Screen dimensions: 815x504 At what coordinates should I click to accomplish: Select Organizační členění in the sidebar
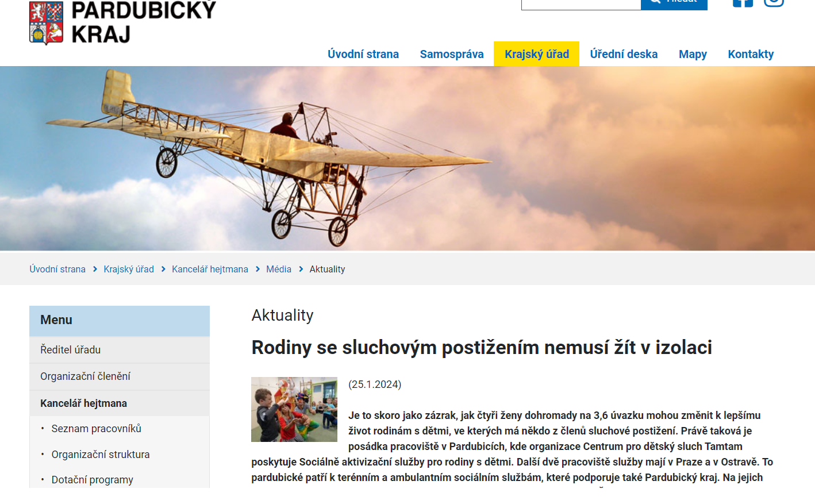tap(86, 376)
